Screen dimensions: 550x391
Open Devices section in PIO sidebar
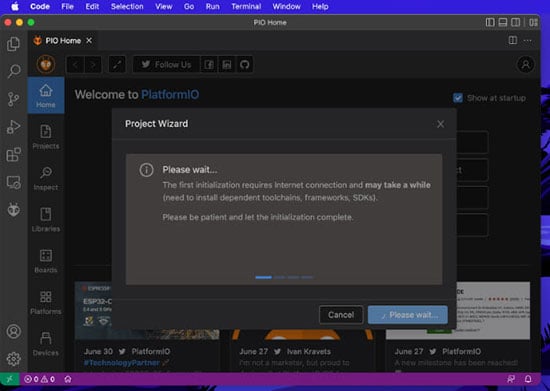(x=46, y=344)
